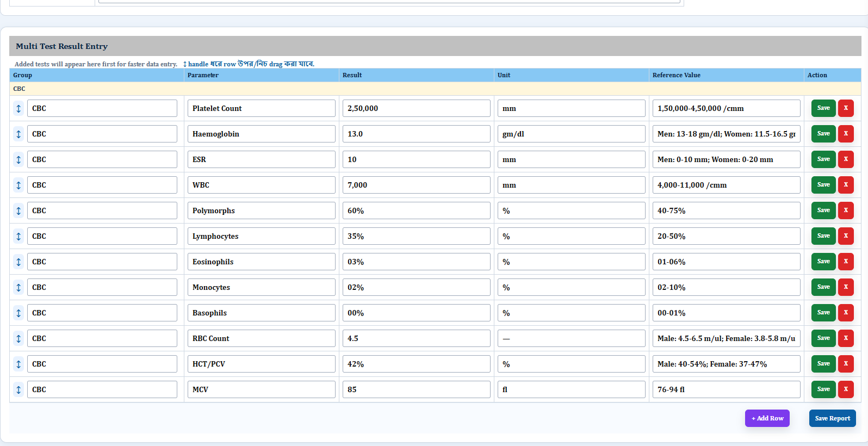Save the MCV row
The image size is (868, 446).
click(823, 389)
